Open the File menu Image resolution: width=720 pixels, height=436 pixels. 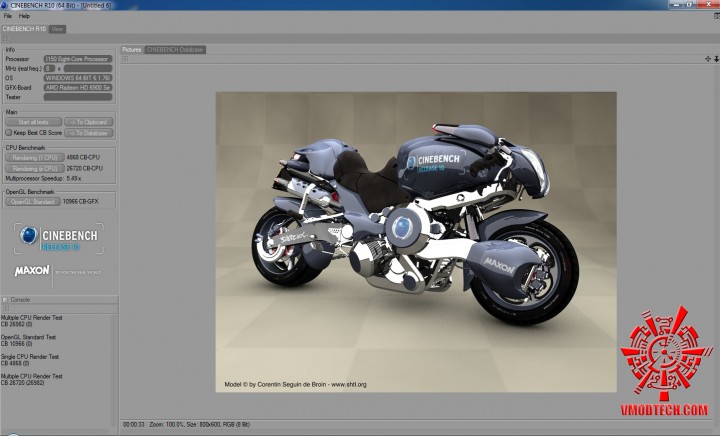(8, 16)
